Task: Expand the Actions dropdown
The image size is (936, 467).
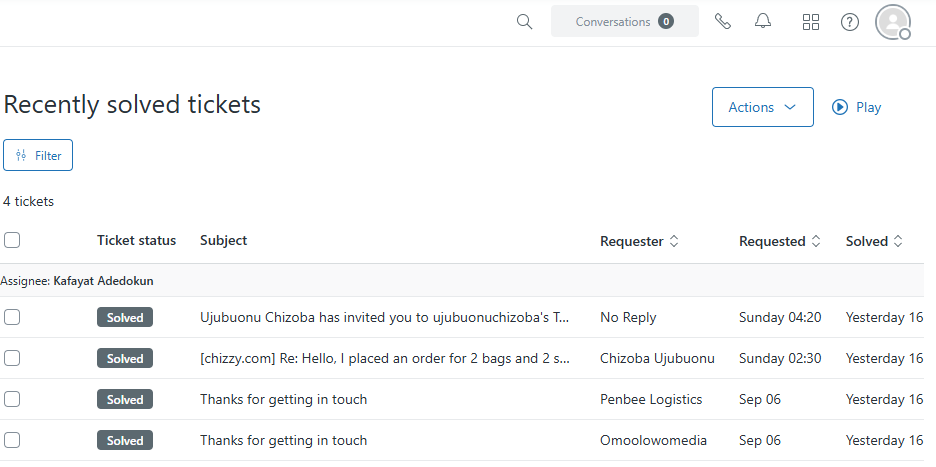Action: [x=762, y=107]
